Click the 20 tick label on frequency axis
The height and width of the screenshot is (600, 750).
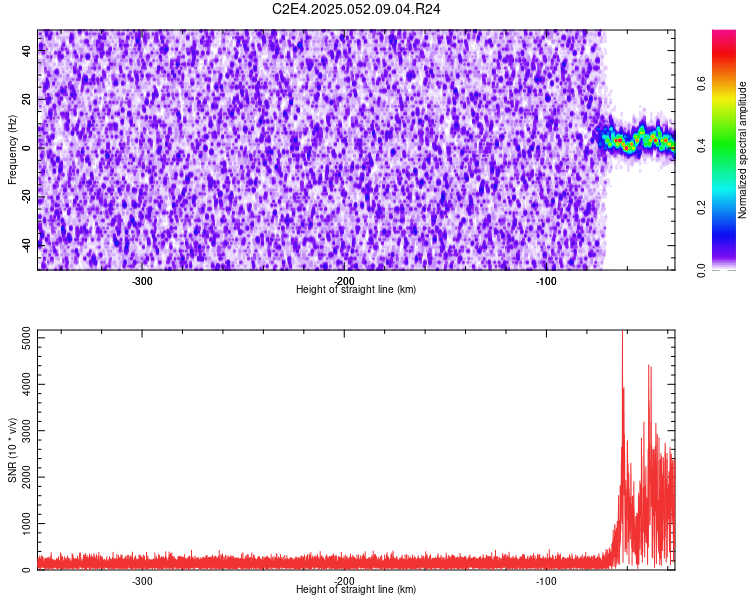(x=27, y=99)
